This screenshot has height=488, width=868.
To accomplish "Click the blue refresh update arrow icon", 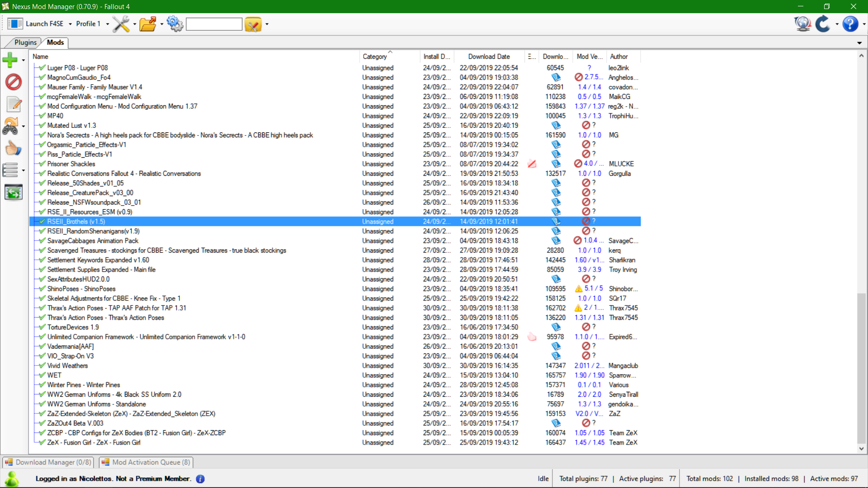I will 823,23.
